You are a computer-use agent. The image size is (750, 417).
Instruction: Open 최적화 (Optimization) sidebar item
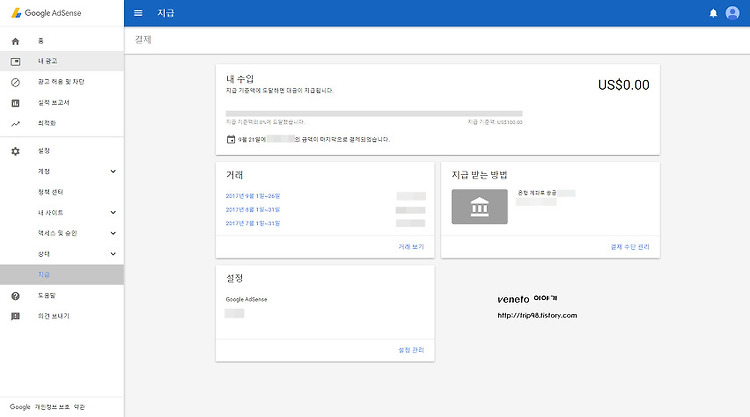click(x=62, y=123)
